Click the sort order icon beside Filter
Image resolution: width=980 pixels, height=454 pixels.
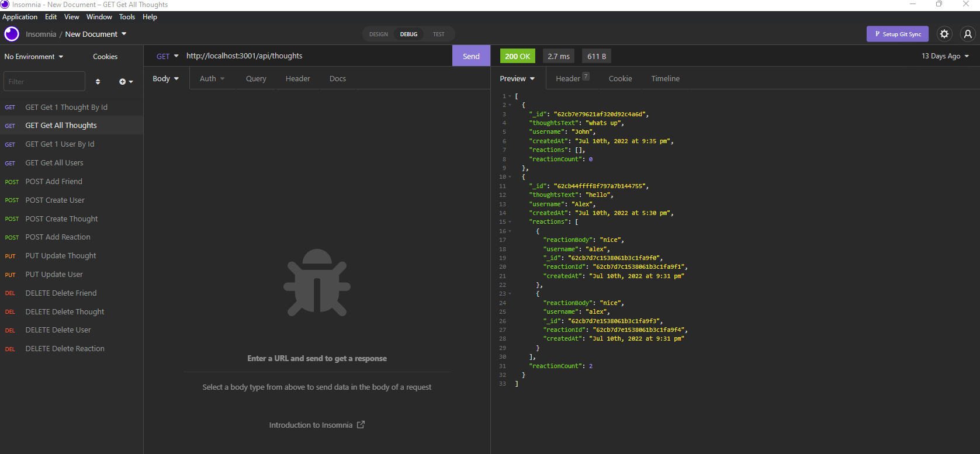pyautogui.click(x=98, y=82)
